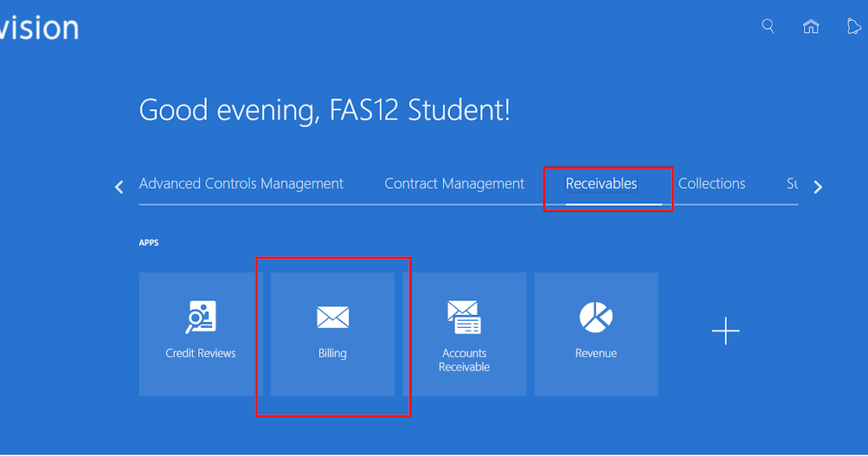Go to the Home icon

[811, 27]
